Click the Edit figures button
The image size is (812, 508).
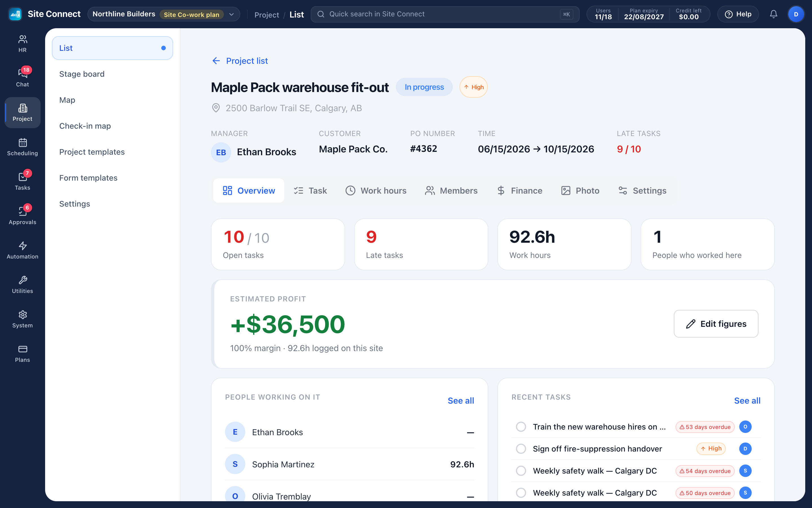click(x=716, y=323)
